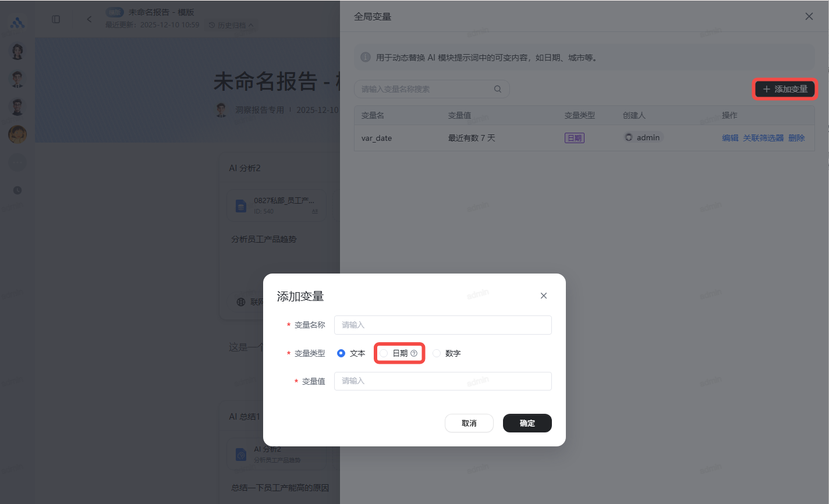Select the orange cartoon avatar in sidebar
This screenshot has width=829, height=504.
coord(17,134)
